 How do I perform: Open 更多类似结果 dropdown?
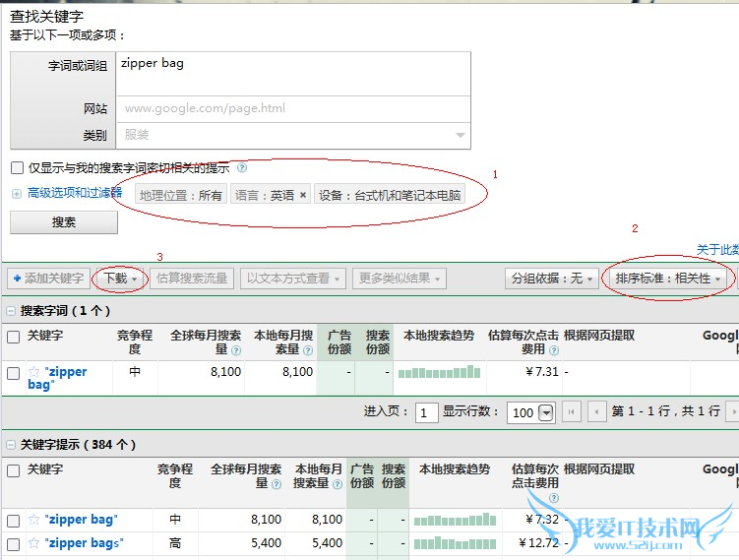(x=400, y=279)
